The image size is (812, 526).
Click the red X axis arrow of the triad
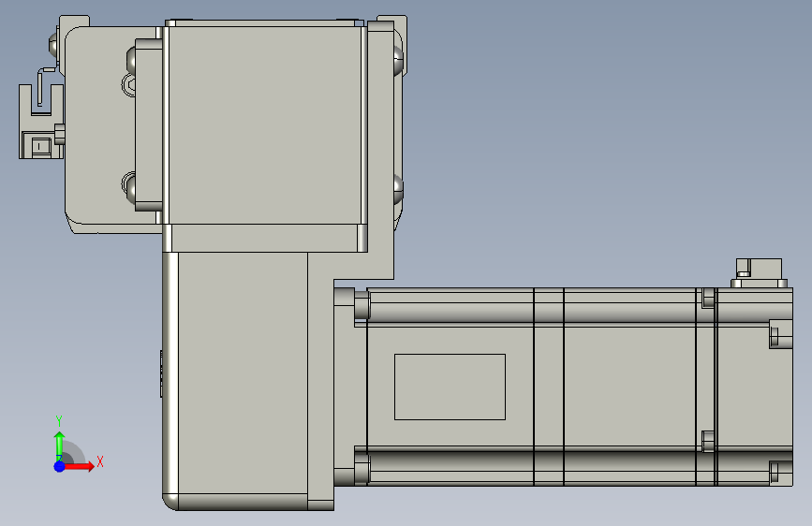[80, 466]
